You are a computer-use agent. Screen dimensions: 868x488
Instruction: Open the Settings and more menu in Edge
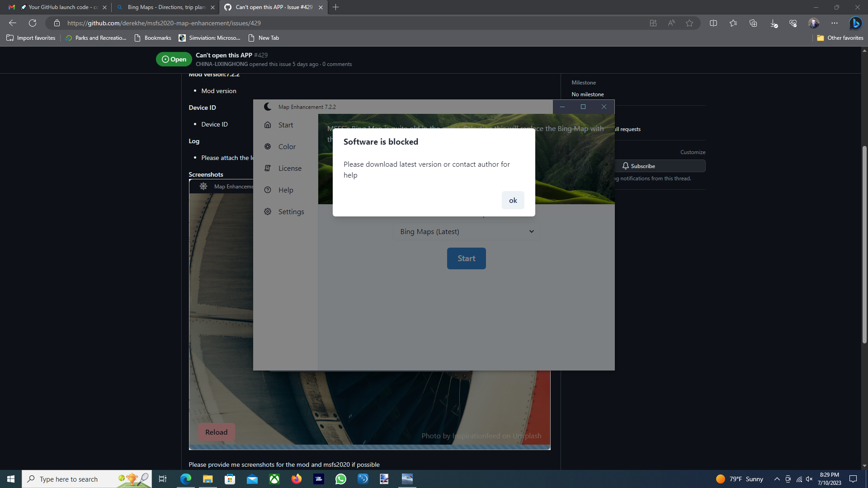click(835, 23)
